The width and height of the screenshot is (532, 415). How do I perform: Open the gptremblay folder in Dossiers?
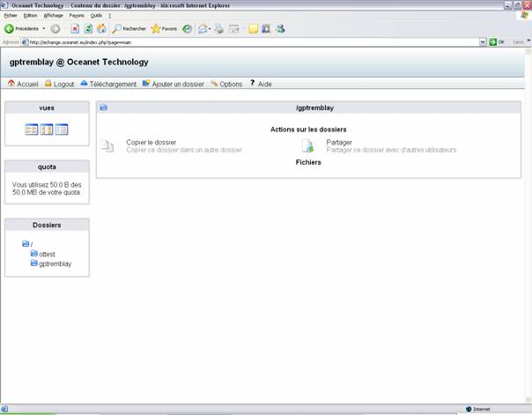click(51, 263)
